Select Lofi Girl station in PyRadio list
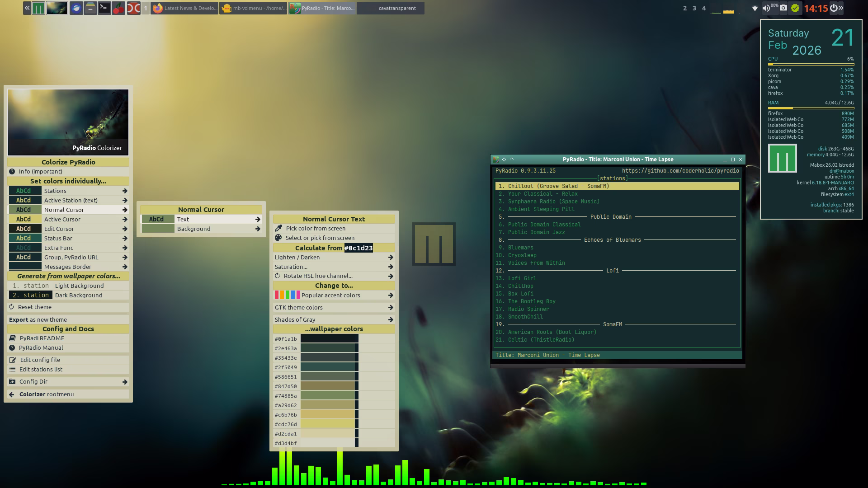The width and height of the screenshot is (868, 488). [522, 278]
